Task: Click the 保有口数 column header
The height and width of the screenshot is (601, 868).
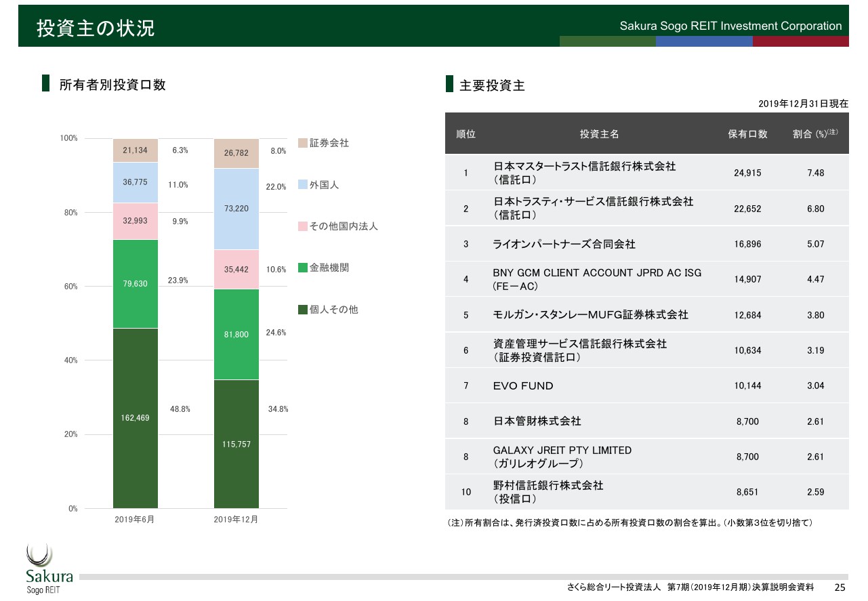Action: click(747, 134)
